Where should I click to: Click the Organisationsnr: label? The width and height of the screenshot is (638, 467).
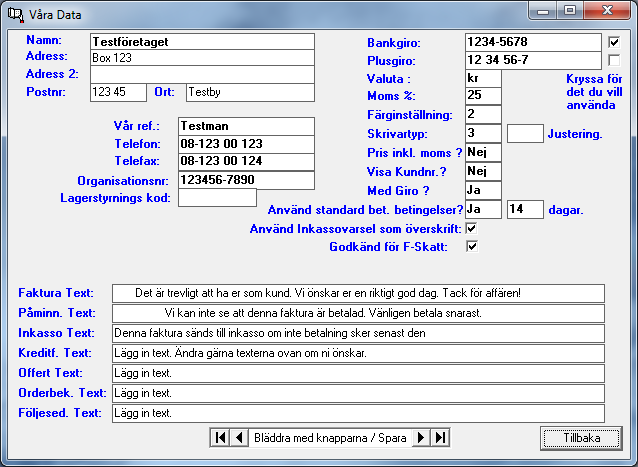pos(123,181)
